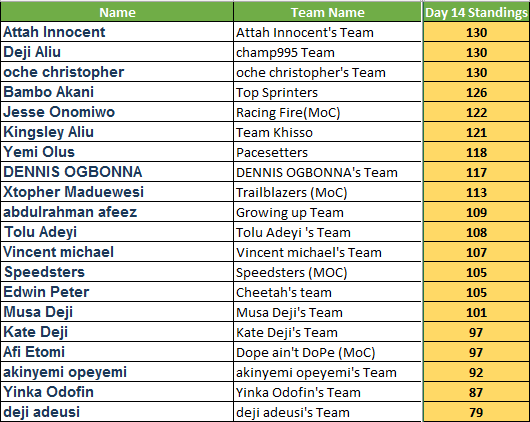Click the Cheetah's team cell
The width and height of the screenshot is (530, 422).
[x=328, y=292]
